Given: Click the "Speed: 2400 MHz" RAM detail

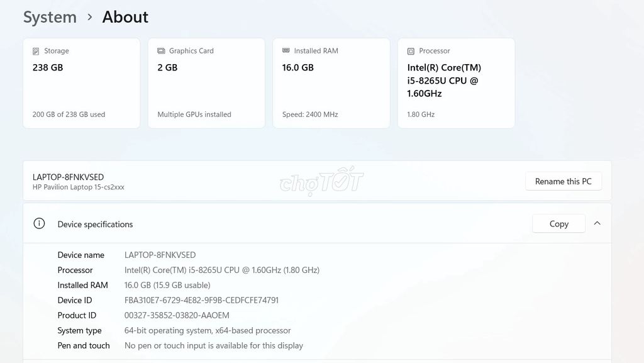Looking at the screenshot, I should click(x=310, y=114).
